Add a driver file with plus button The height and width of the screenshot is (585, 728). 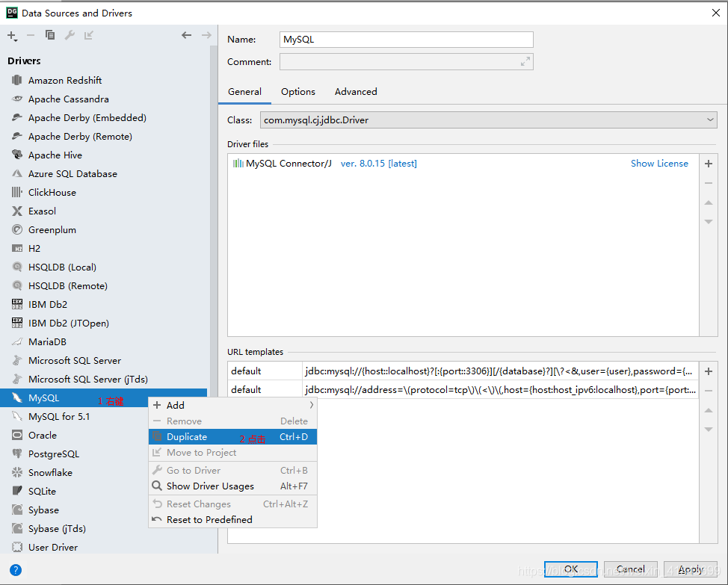[709, 164]
